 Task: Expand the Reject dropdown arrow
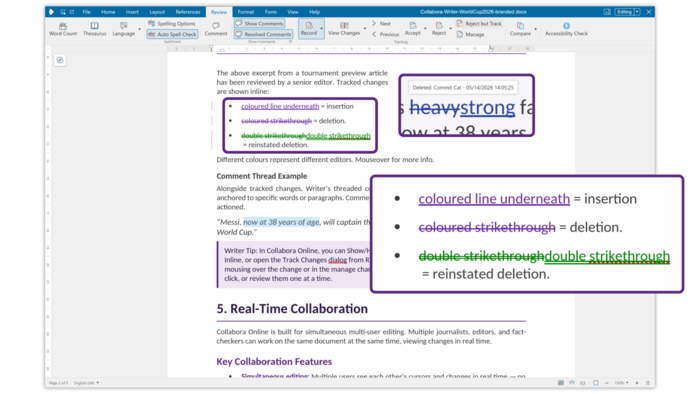pos(450,29)
